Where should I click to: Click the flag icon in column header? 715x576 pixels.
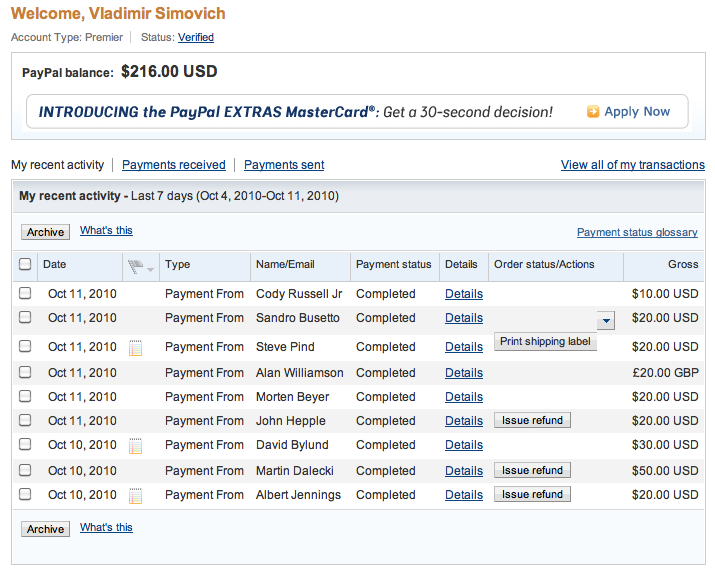tap(135, 266)
